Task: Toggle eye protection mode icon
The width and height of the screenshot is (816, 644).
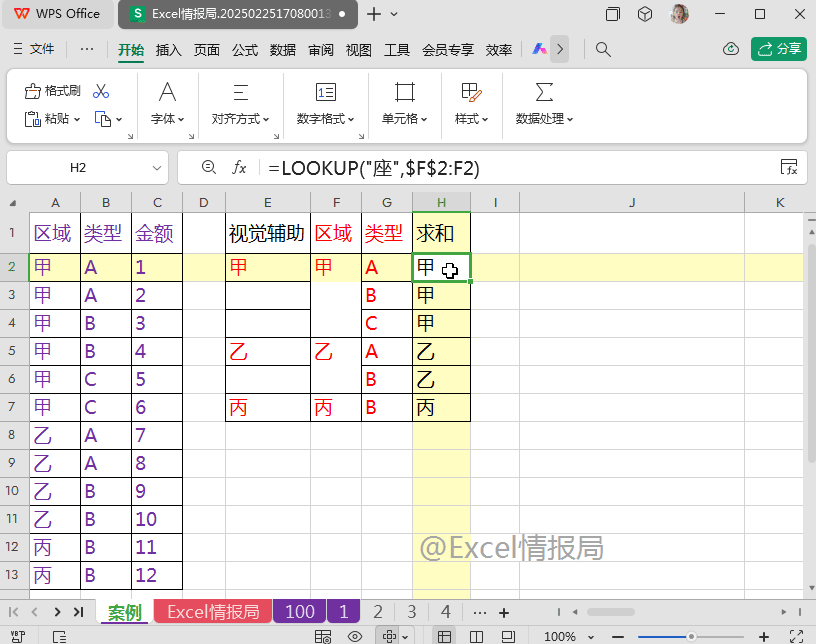Action: (354, 636)
